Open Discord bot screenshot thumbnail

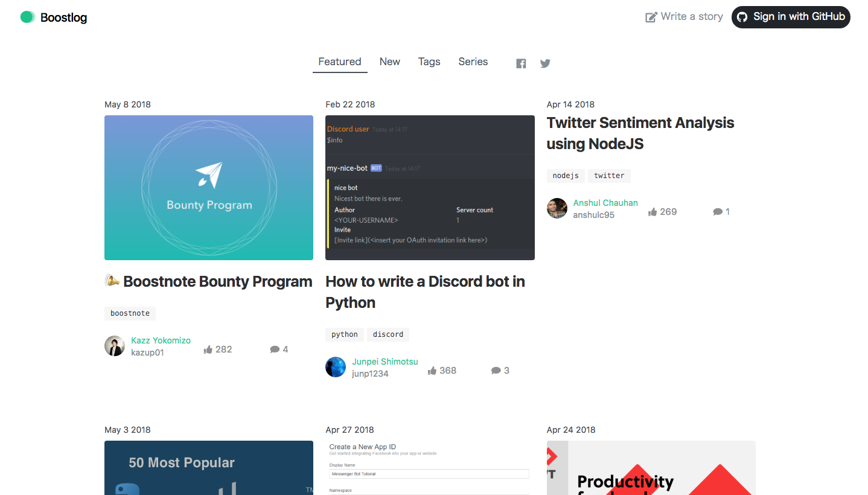coord(430,188)
